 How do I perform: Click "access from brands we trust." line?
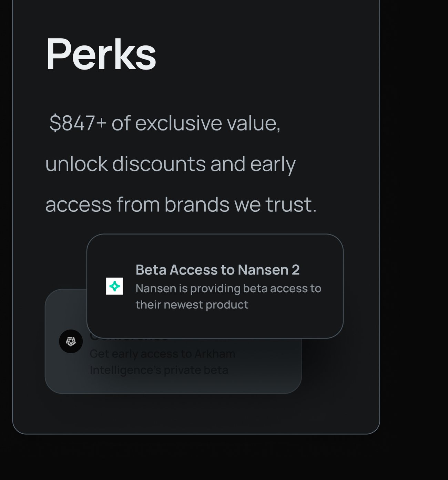click(181, 205)
